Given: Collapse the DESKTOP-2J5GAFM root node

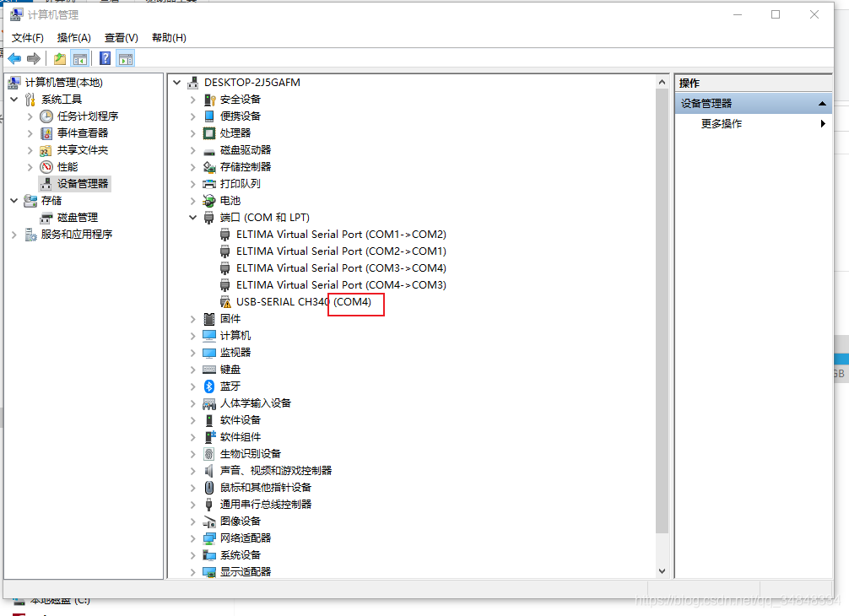Looking at the screenshot, I should (177, 83).
